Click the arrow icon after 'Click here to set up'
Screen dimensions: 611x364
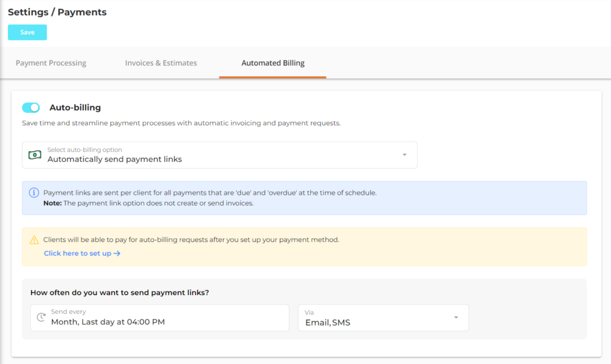click(117, 253)
